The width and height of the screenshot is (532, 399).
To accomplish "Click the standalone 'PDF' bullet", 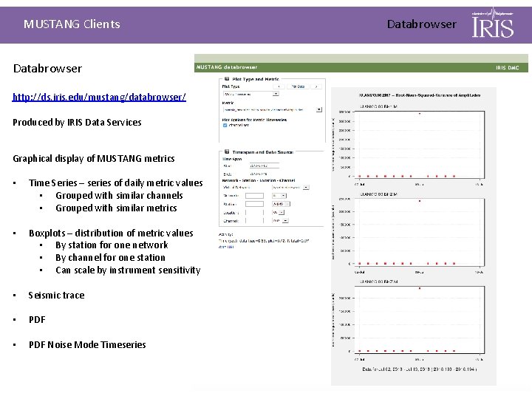I will (x=37, y=320).
